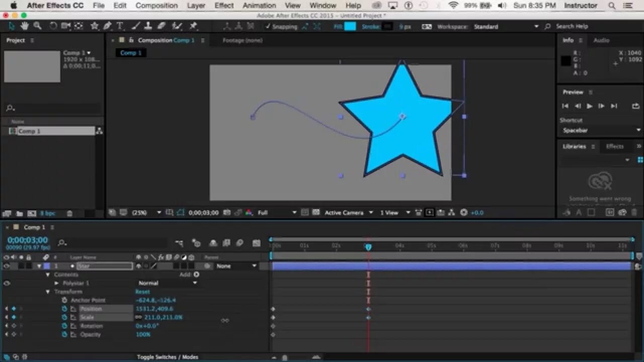This screenshot has height=362, width=644.
Task: Collapse the Transform group
Action: point(48,292)
